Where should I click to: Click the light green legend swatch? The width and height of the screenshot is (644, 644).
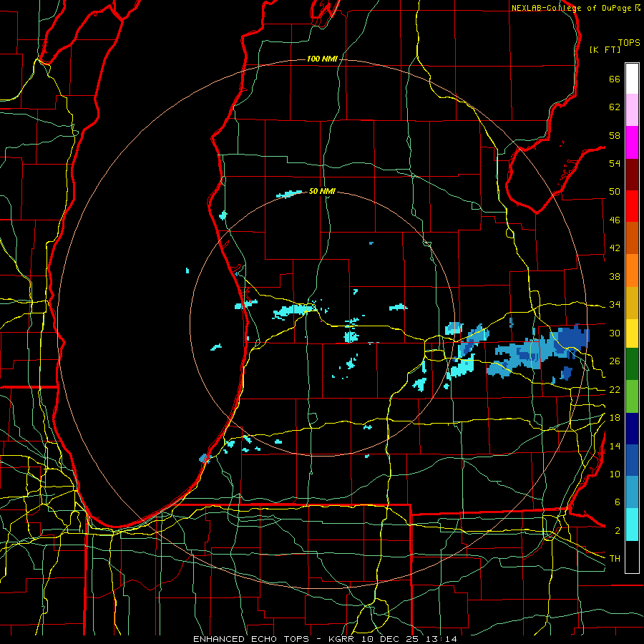pos(632,396)
